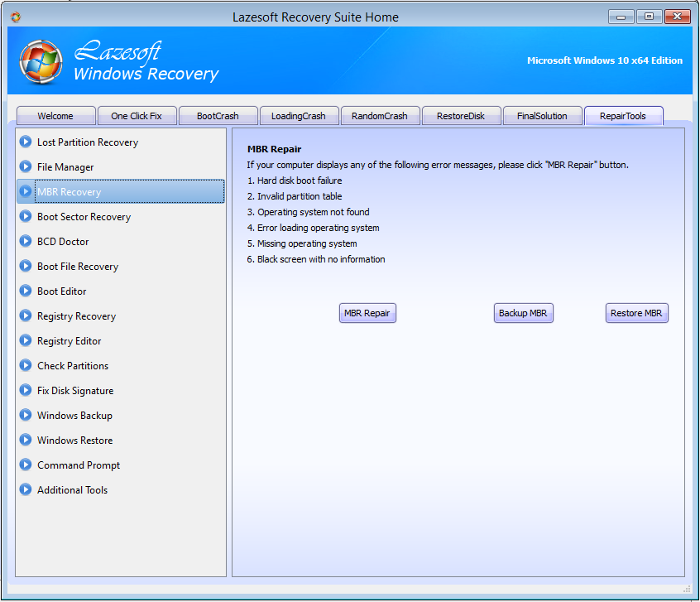Viewport: 700px width, 602px height.
Task: Click the arrow icon beside Fix Disk Signature
Action: point(26,390)
